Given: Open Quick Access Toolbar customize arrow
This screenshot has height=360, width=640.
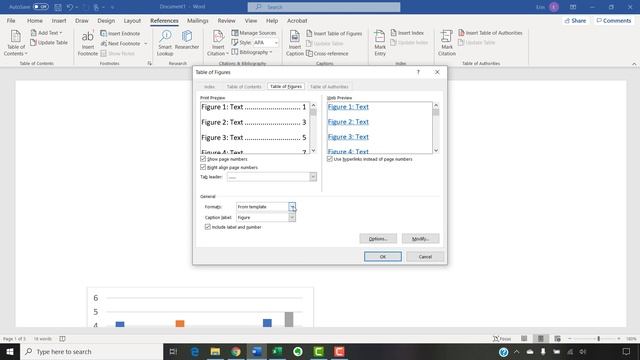Looking at the screenshot, I should point(112,7).
